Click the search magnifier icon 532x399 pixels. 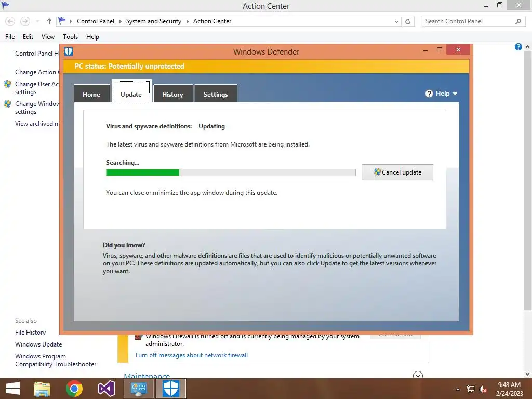pos(518,21)
